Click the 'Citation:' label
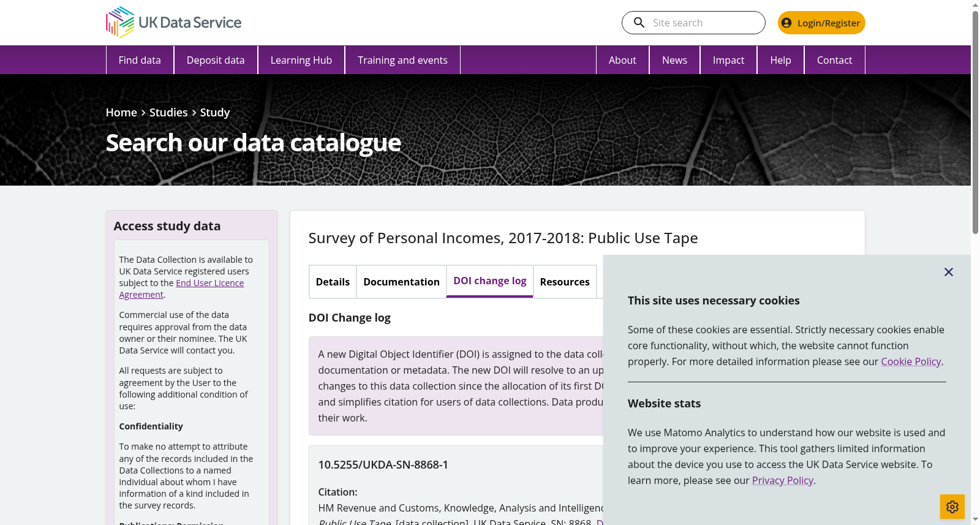980x525 pixels. point(337,492)
